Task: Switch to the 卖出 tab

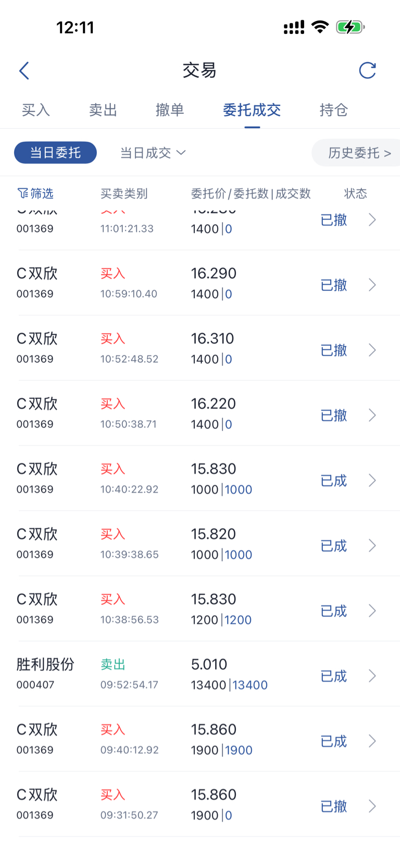Action: click(x=103, y=110)
